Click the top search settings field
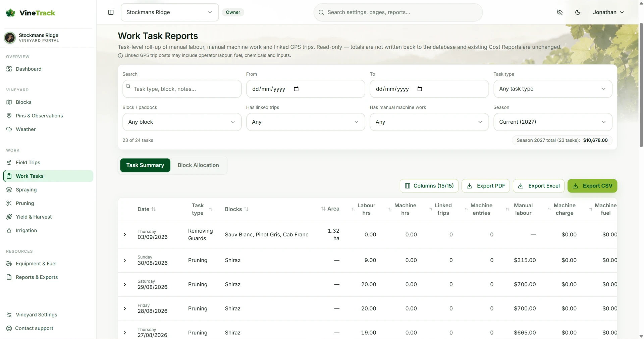This screenshot has height=339, width=644. [398, 12]
